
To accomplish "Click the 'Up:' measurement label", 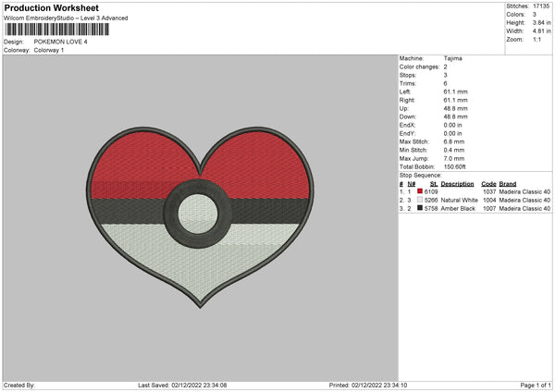I will (x=404, y=108).
